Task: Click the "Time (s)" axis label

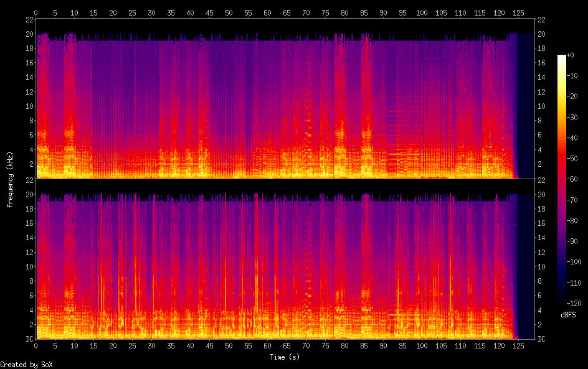Action: [285, 357]
